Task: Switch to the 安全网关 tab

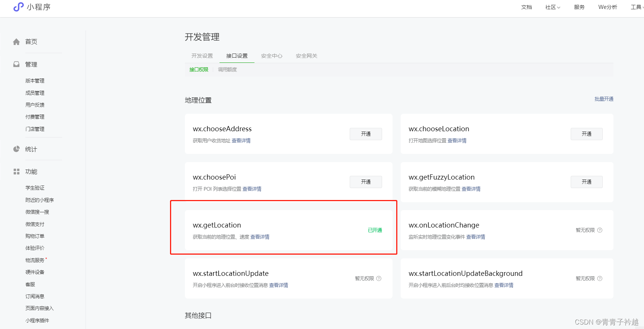Action: coord(307,56)
